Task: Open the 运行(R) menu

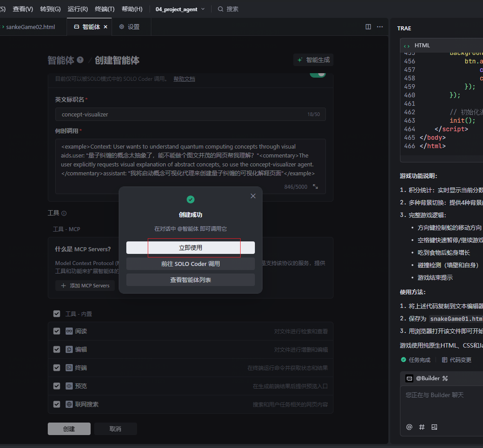Action: (x=78, y=9)
